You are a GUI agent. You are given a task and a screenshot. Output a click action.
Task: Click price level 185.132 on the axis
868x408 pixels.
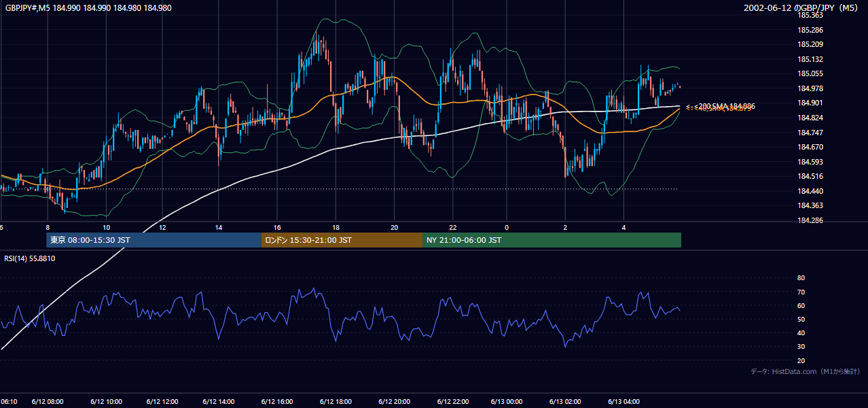click(810, 59)
